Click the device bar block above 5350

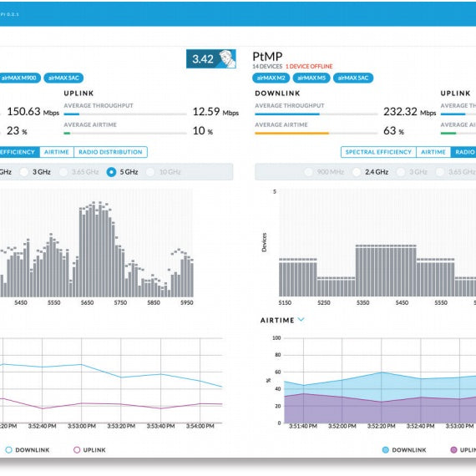coord(386,271)
